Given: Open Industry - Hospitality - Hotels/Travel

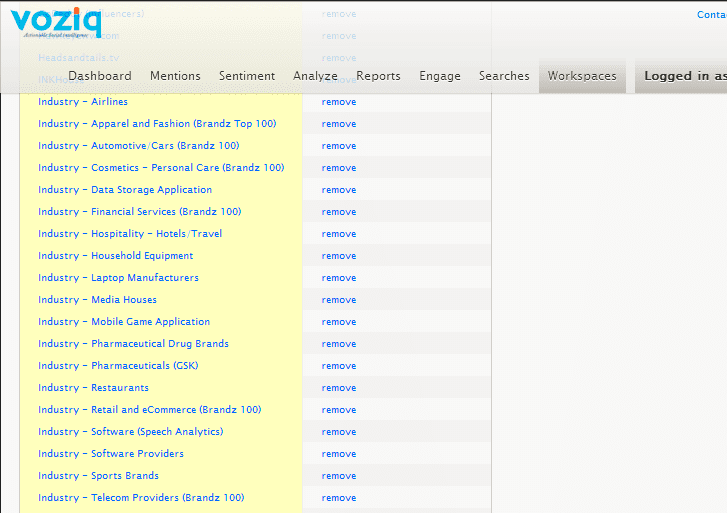Looking at the screenshot, I should 130,234.
